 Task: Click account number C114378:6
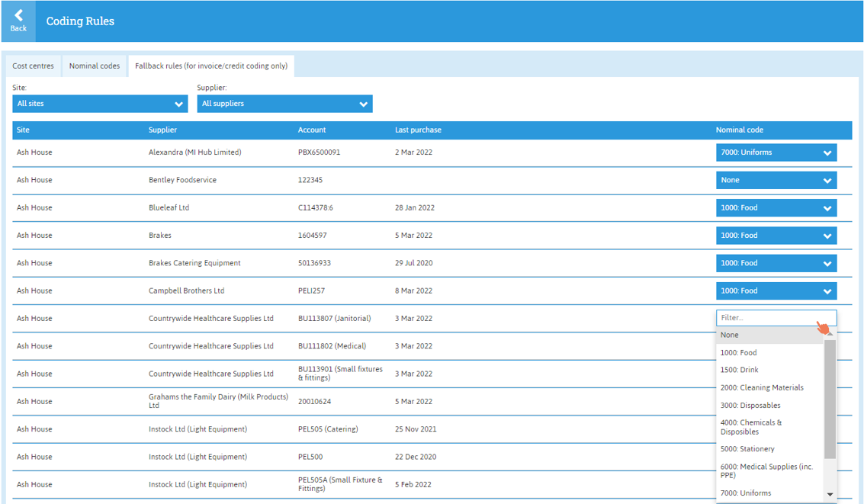point(315,207)
